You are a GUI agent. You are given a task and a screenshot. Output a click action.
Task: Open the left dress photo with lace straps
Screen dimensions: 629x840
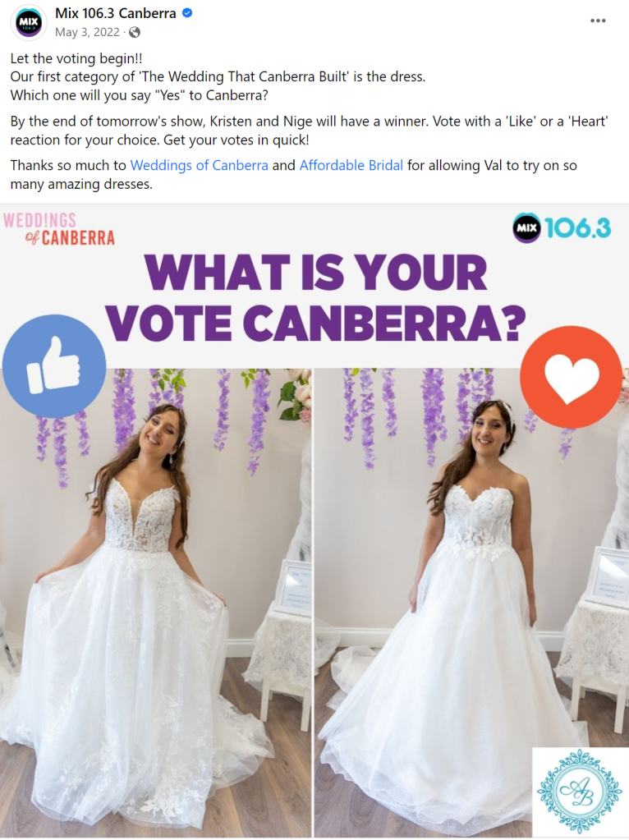tap(156, 602)
